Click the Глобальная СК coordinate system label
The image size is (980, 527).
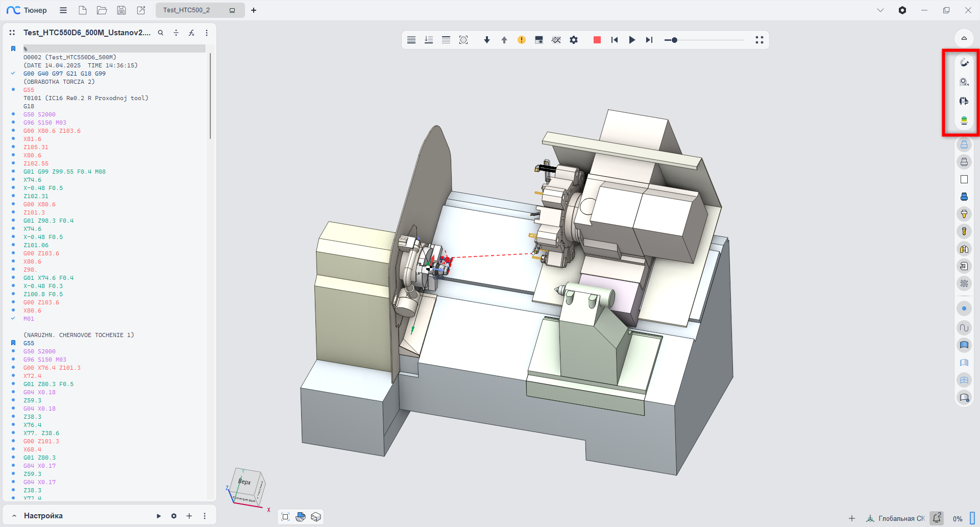[x=901, y=518]
